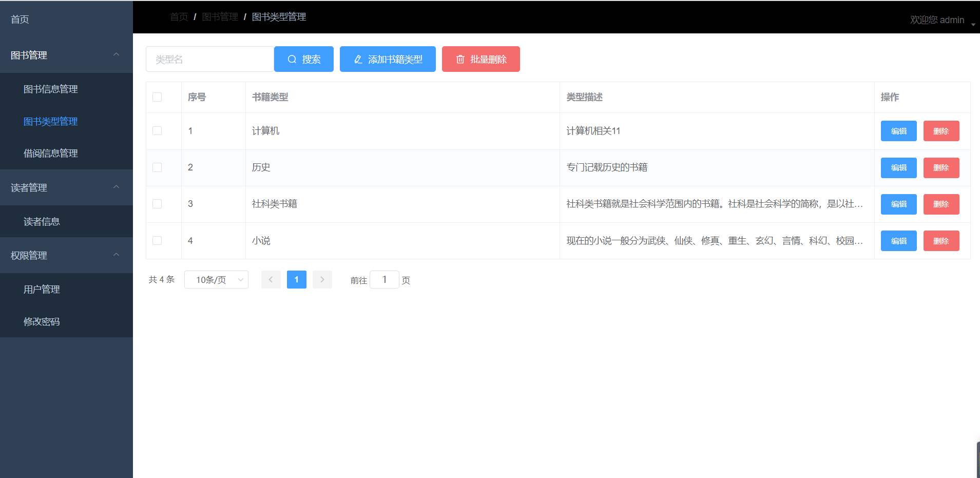This screenshot has height=478, width=980.
Task: Click the magnifier icon in 搜索 button
Action: (x=292, y=60)
